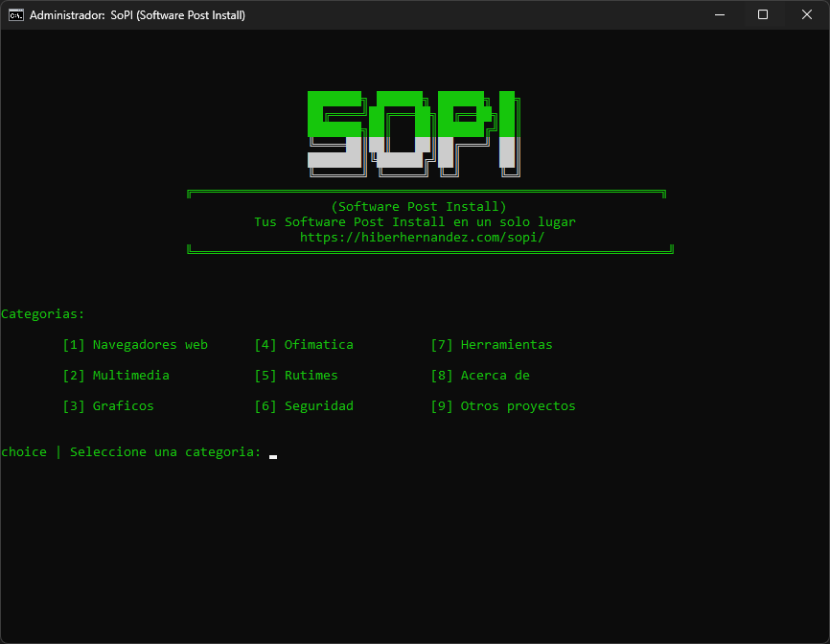Click the (Software Post Install) banner subtitle
The width and height of the screenshot is (830, 644).
pos(419,206)
